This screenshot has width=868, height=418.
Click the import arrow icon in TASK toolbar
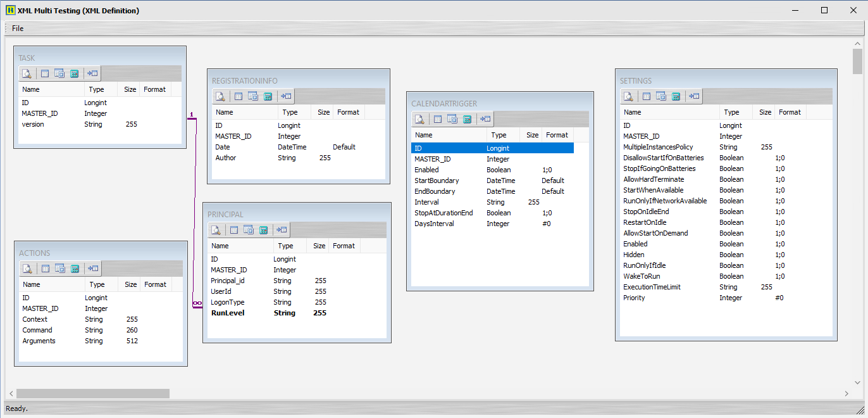[92, 73]
